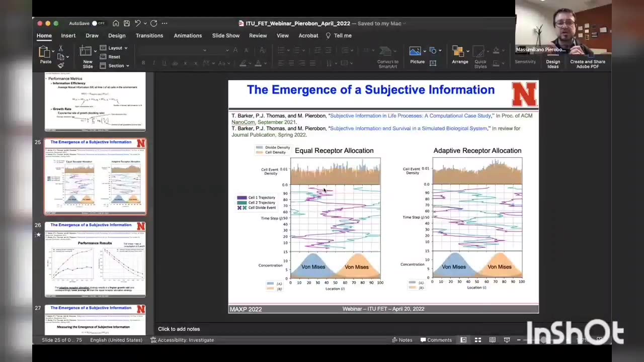Open the Acrobat ribbon tab
The width and height of the screenshot is (644, 362).
click(308, 36)
